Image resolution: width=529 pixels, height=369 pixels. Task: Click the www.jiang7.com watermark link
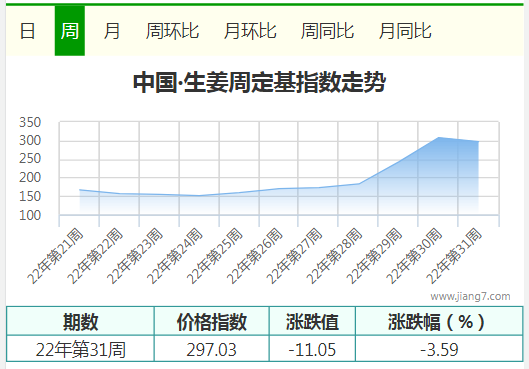470,296
